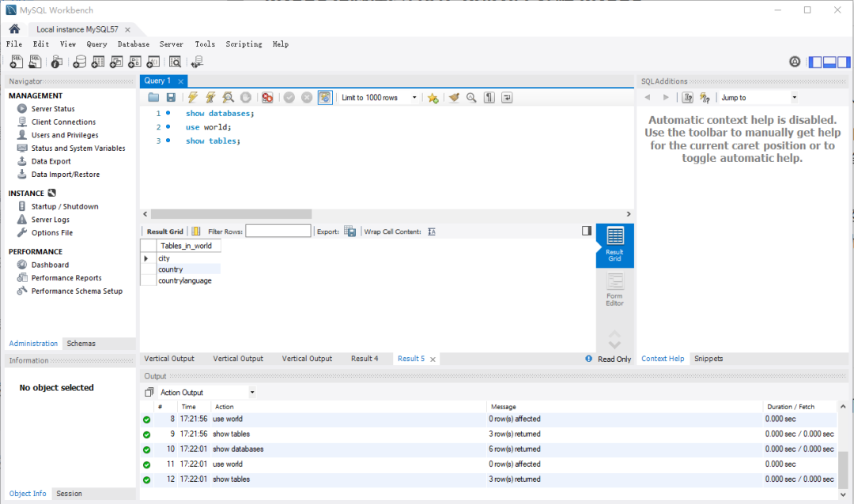
Task: Open the Scripting menu
Action: point(244,44)
